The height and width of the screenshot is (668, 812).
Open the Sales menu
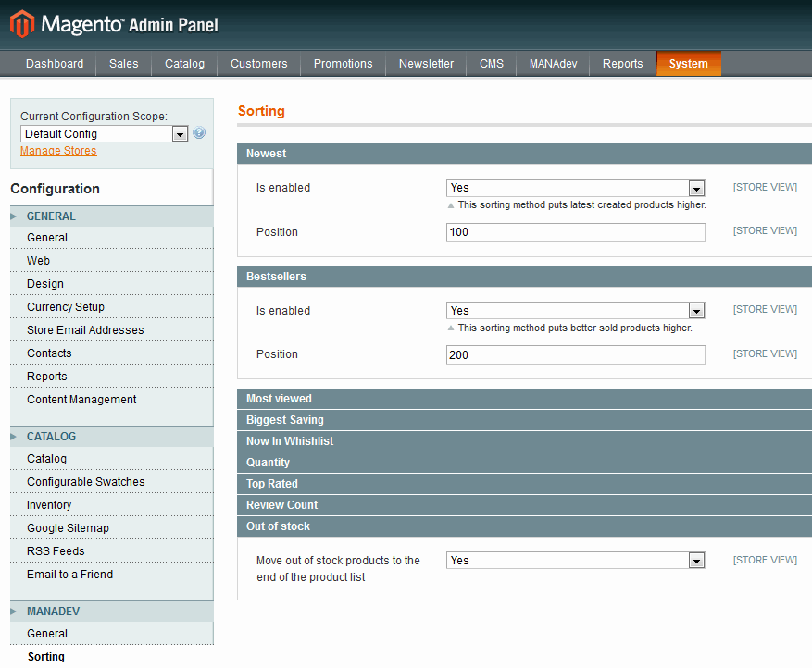(124, 64)
